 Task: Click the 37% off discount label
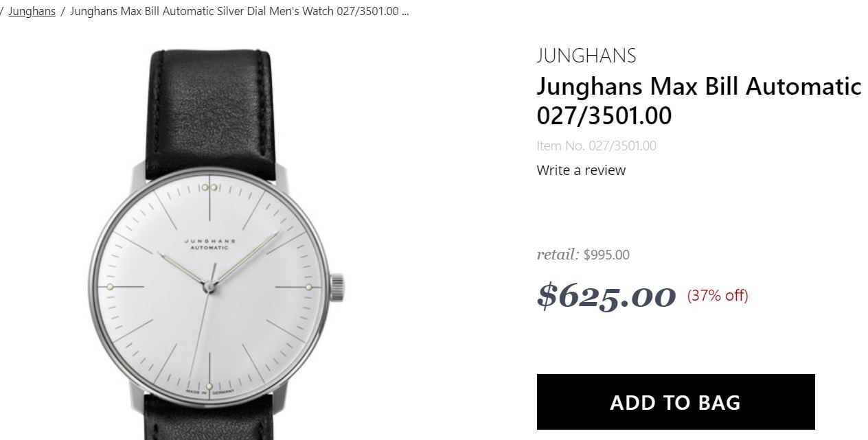(x=718, y=295)
